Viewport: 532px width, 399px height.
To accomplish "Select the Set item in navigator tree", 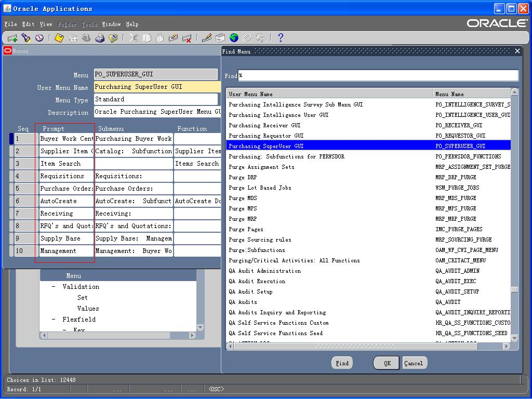I will [83, 298].
